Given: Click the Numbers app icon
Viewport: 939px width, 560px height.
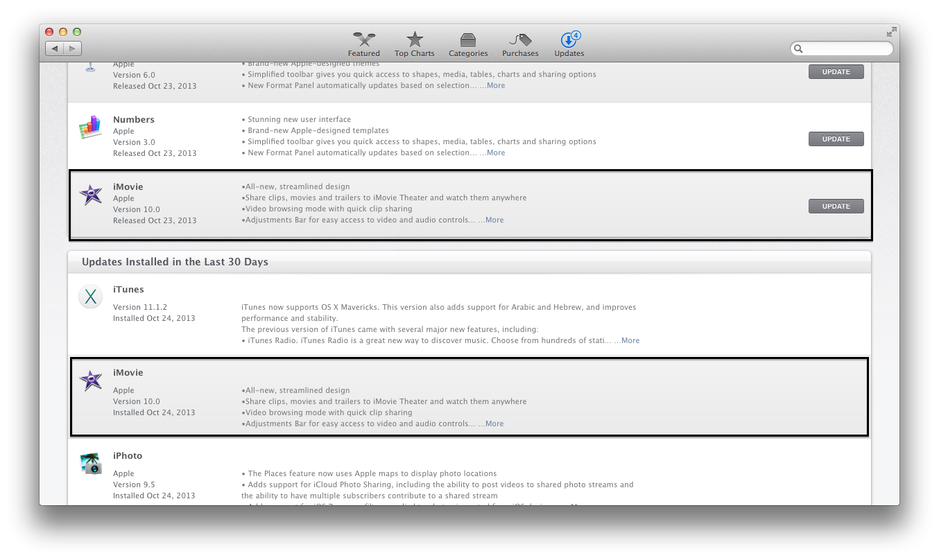Looking at the screenshot, I should coord(91,127).
